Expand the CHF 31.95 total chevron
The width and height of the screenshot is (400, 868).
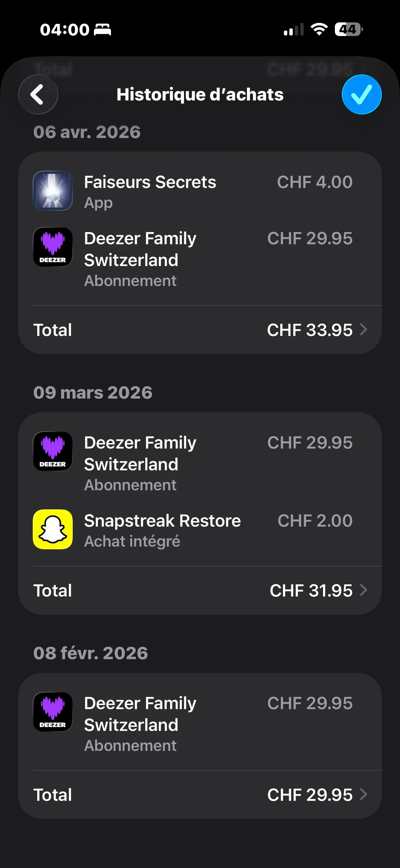coord(363,590)
